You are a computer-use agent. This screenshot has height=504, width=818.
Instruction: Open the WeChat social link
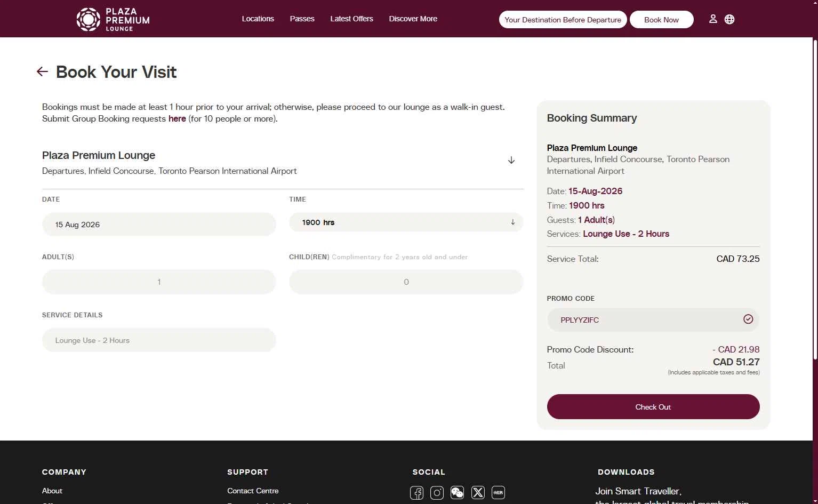click(x=457, y=492)
